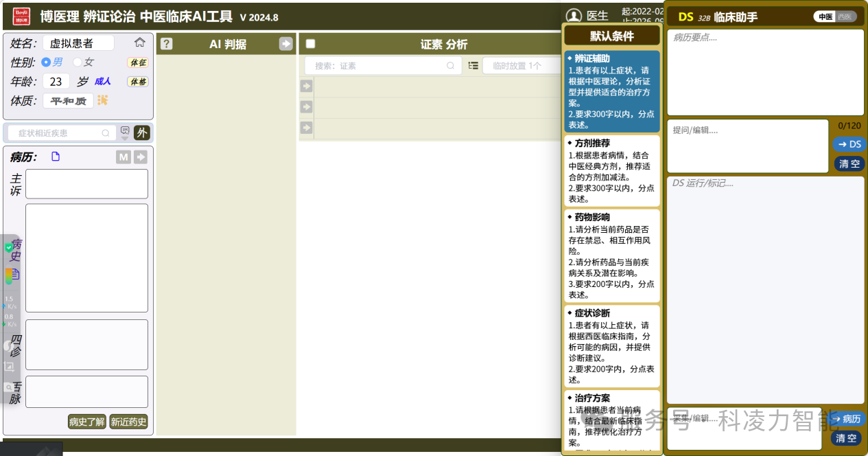Image resolution: width=868 pixels, height=456 pixels.
Task: Click the list tree icon beside 证素 search
Action: coord(473,66)
